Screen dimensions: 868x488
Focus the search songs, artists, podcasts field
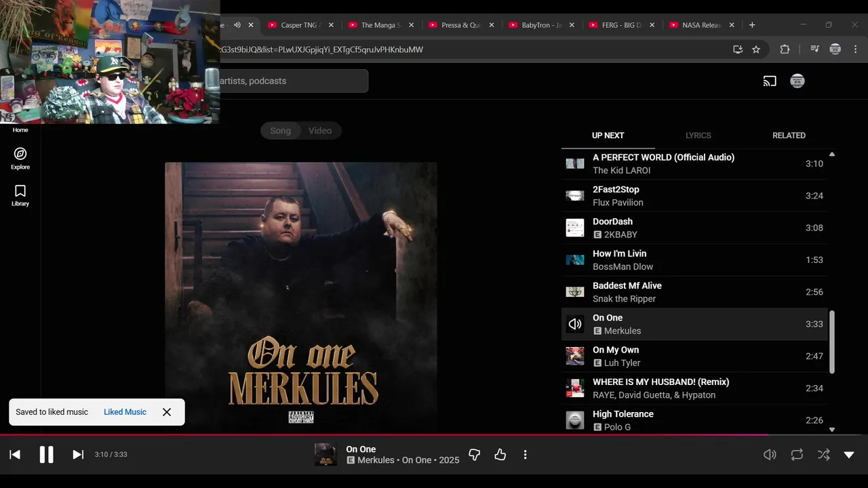[x=293, y=81]
